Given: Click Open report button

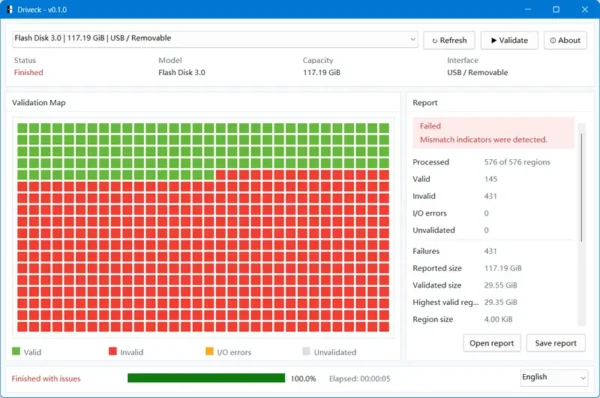Looking at the screenshot, I should pos(492,343).
